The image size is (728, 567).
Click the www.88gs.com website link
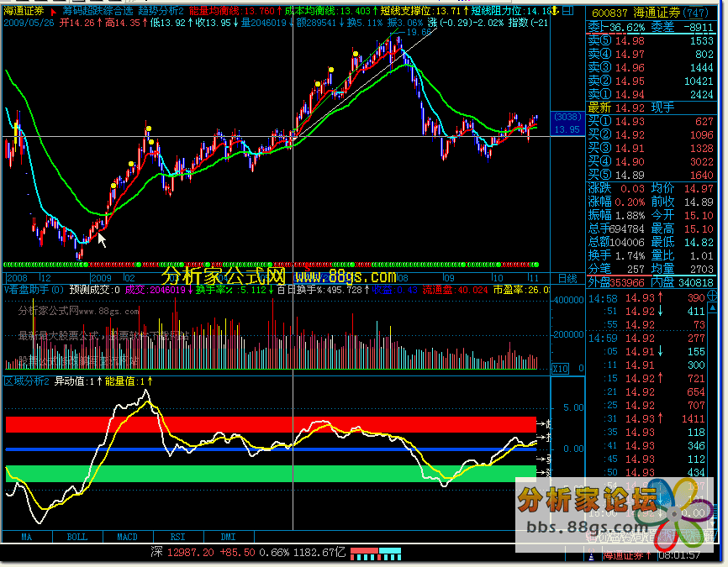pos(345,276)
